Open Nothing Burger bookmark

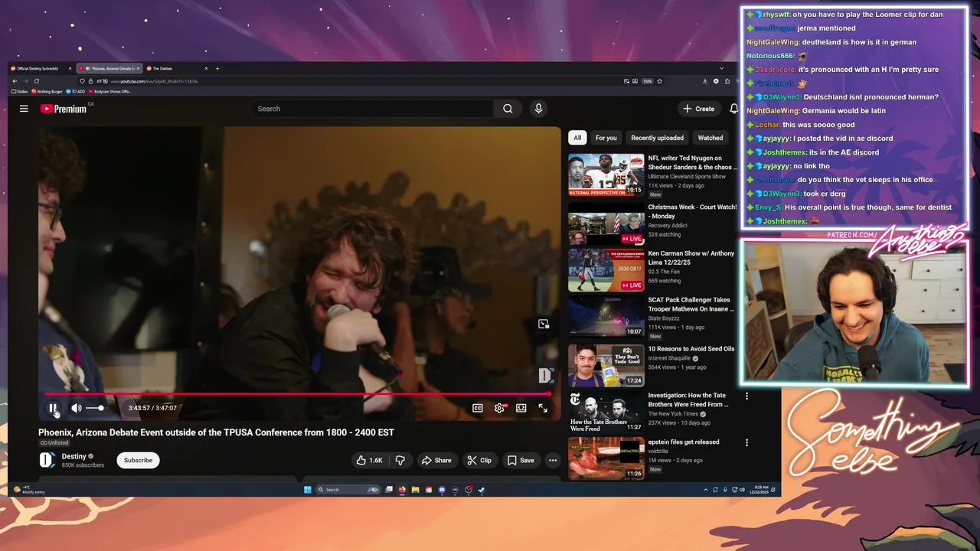(47, 91)
